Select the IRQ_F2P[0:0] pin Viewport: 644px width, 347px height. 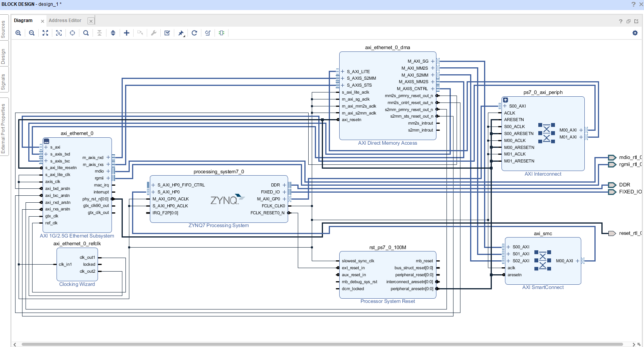pyautogui.click(x=165, y=213)
